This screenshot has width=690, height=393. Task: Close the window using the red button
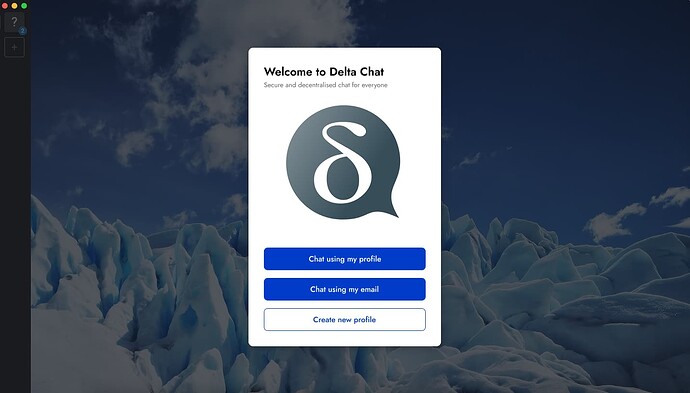[5, 6]
